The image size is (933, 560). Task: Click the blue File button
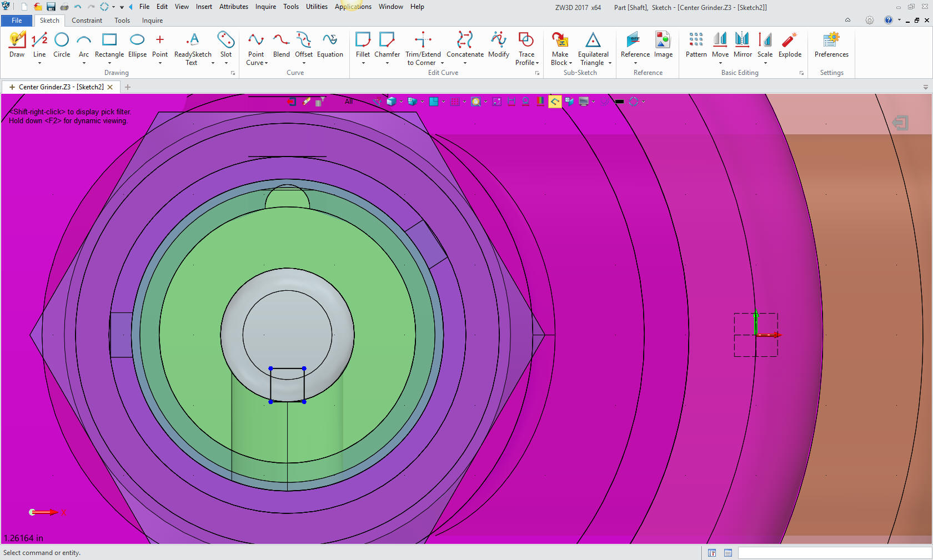tap(17, 21)
